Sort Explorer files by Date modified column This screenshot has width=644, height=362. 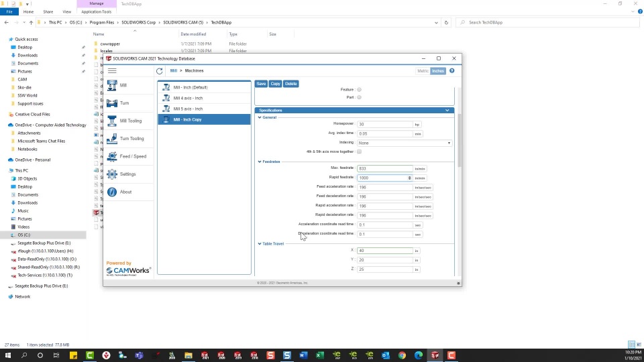coord(193,34)
